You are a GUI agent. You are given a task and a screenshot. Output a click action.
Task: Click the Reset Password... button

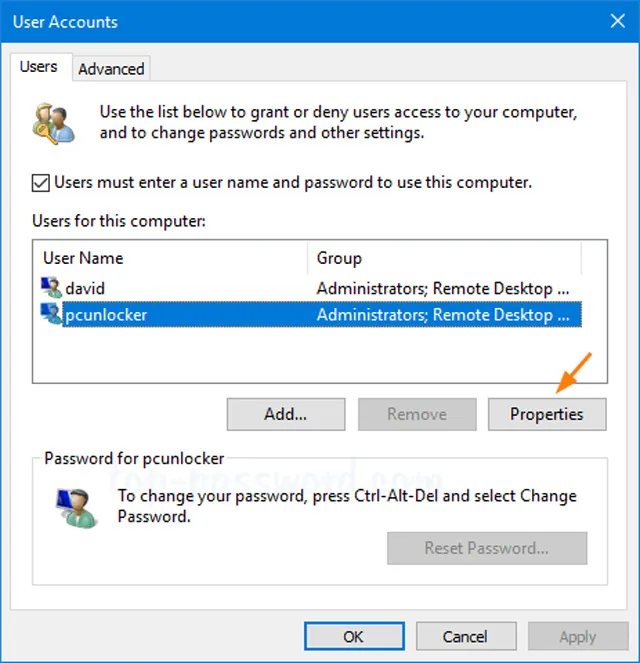click(487, 548)
